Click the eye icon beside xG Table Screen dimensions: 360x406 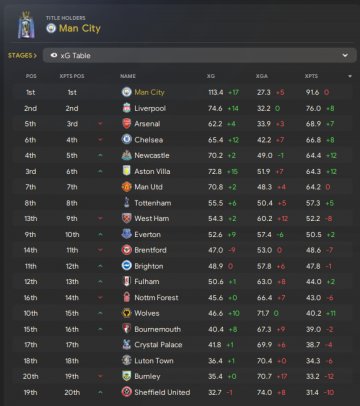click(x=54, y=55)
